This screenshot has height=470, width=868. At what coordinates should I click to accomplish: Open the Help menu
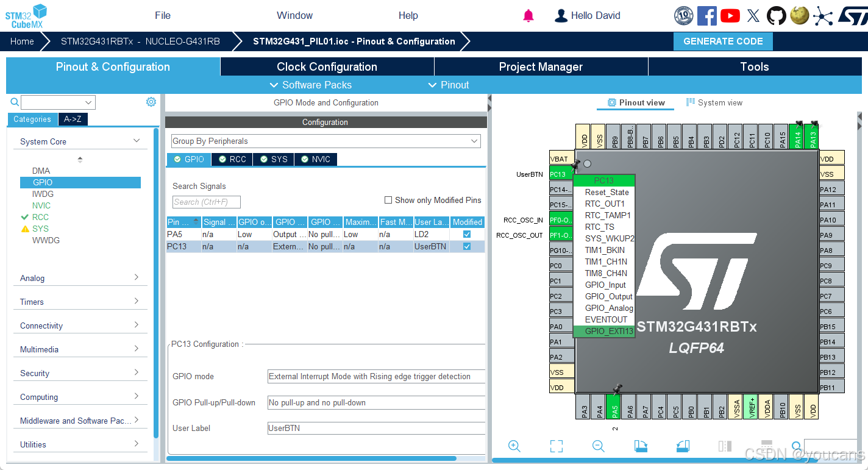pyautogui.click(x=408, y=16)
